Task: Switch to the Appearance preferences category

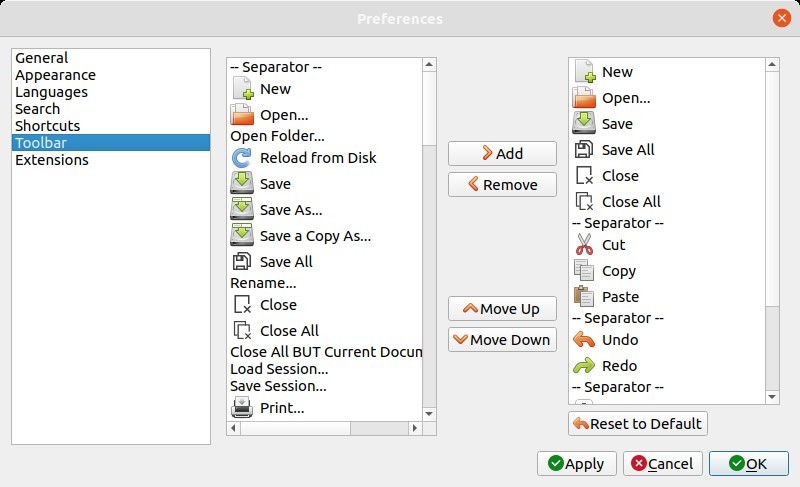Action: [55, 75]
